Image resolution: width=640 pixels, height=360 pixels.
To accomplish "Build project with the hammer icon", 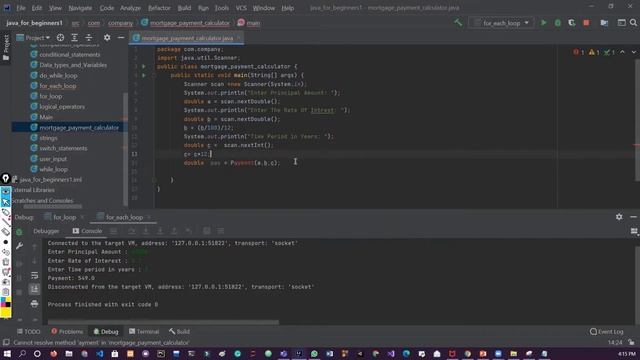I will click(458, 23).
